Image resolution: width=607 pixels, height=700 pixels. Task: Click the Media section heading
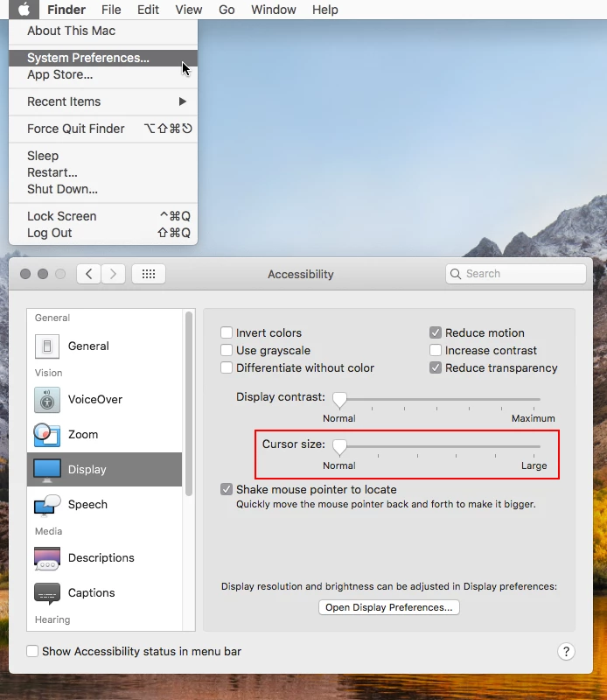[x=49, y=531]
